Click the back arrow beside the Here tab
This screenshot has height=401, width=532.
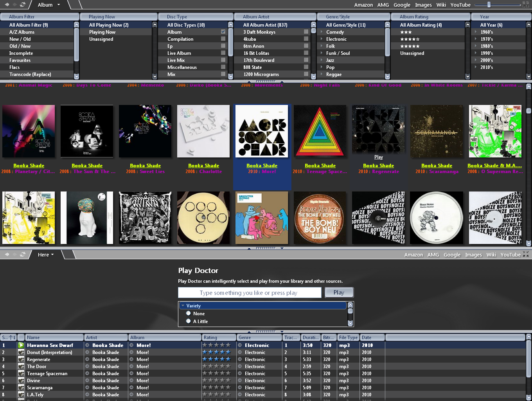(7, 255)
